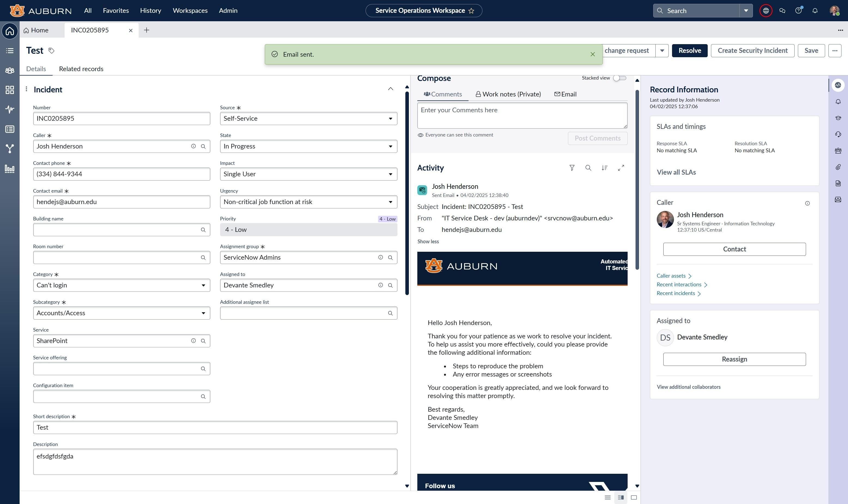Viewport: 848px width, 504px height.
Task: Open the attachments paperclip in right sidebar
Action: pos(838,167)
